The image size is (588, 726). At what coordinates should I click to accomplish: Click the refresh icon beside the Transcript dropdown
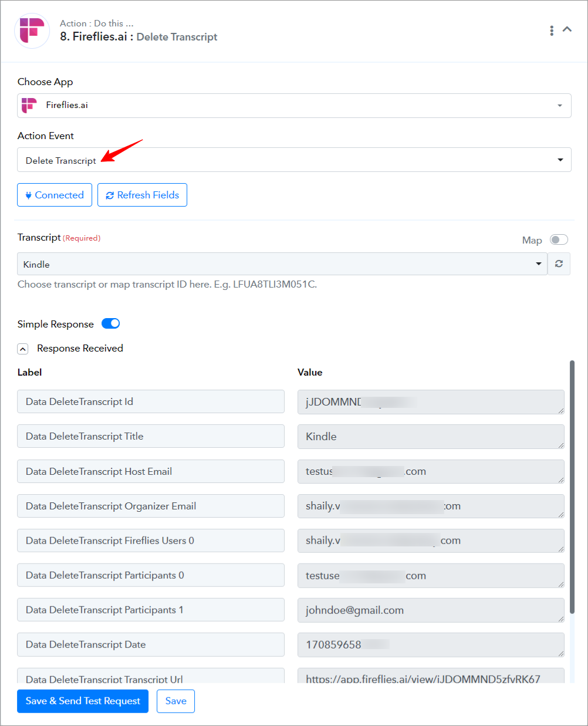(559, 264)
